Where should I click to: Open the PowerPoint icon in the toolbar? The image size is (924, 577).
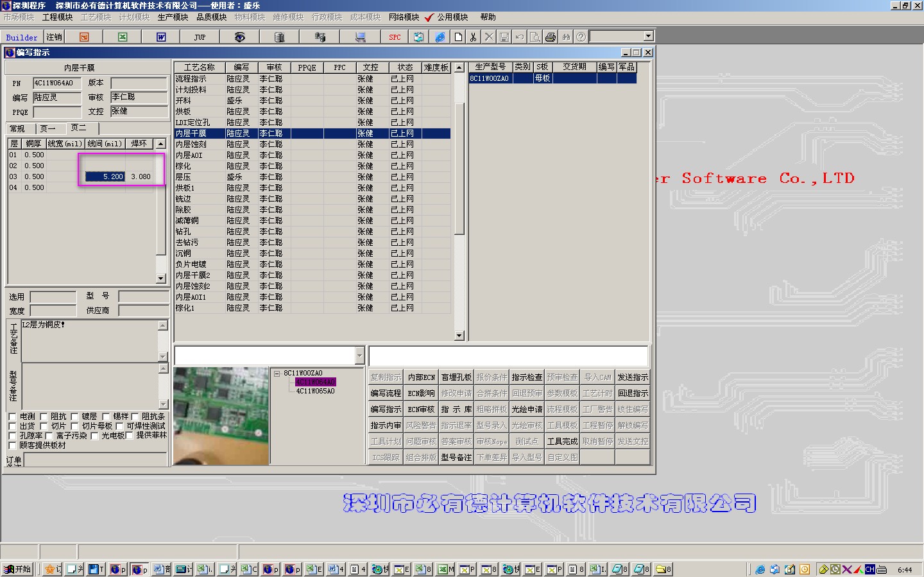tap(84, 37)
